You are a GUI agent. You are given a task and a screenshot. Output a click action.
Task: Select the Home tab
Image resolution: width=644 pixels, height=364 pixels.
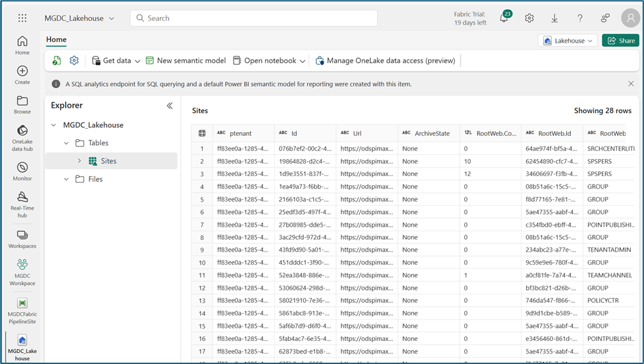(57, 39)
